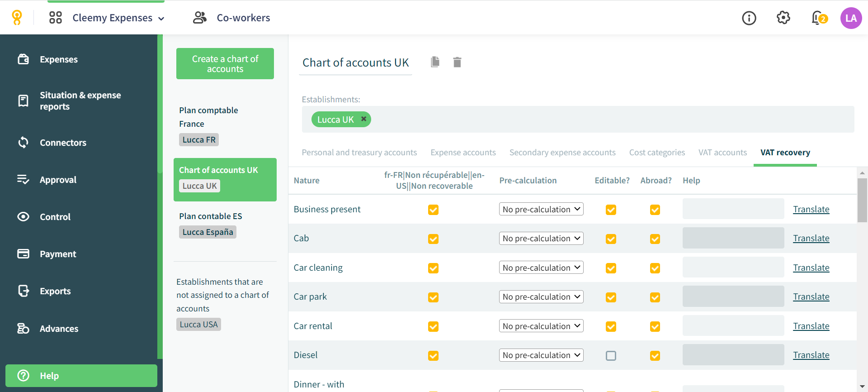Click the Connectors sync icon
The height and width of the screenshot is (392, 868).
tap(24, 143)
